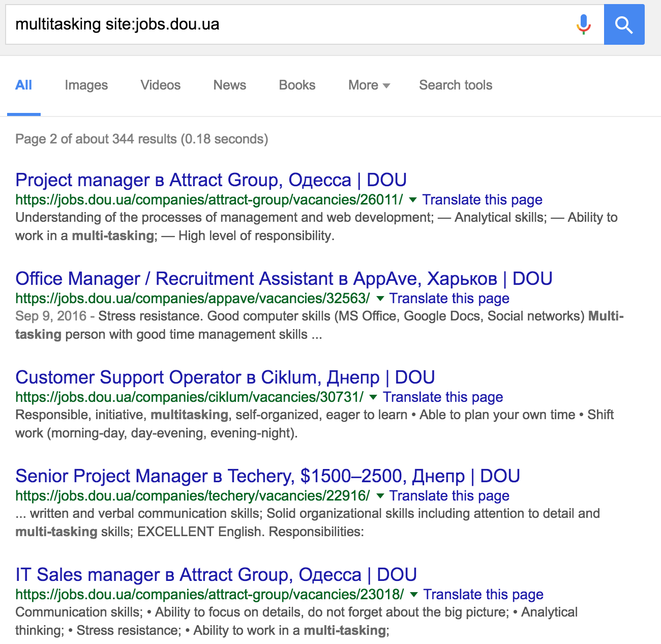
Task: Open Search tools options
Action: 456,85
